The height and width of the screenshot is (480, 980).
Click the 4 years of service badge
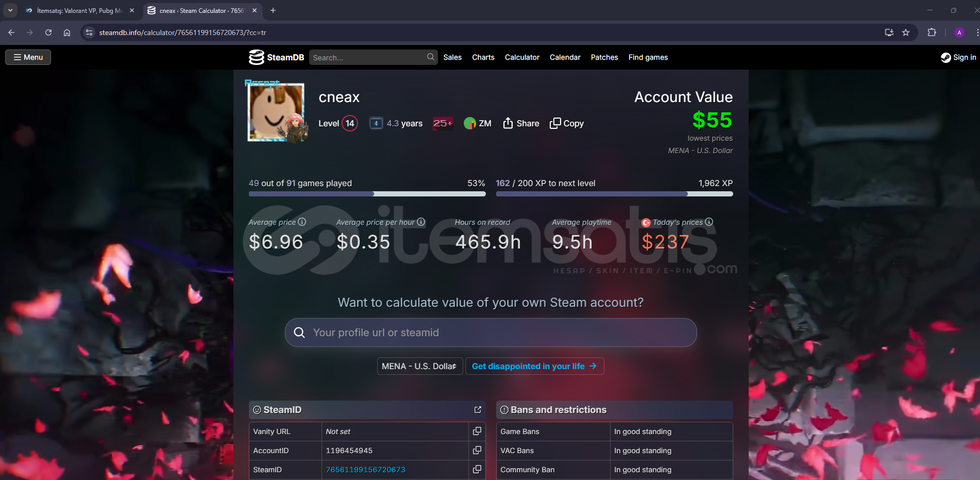(x=376, y=123)
